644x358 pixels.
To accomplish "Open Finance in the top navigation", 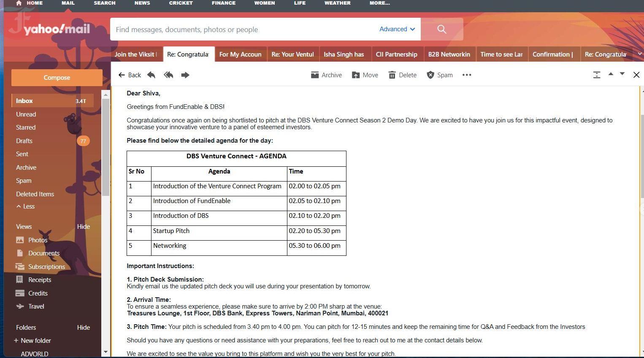I will pos(224,3).
